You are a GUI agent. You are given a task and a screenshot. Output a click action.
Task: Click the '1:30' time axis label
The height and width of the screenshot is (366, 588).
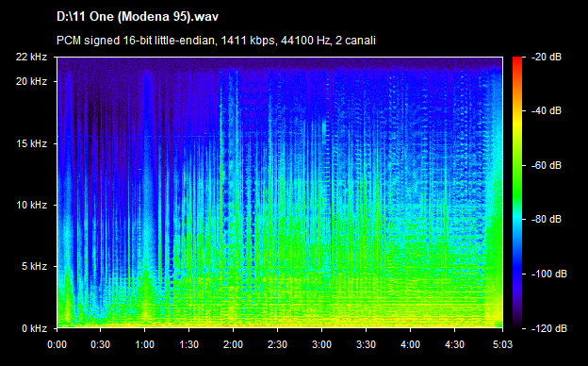[189, 344]
